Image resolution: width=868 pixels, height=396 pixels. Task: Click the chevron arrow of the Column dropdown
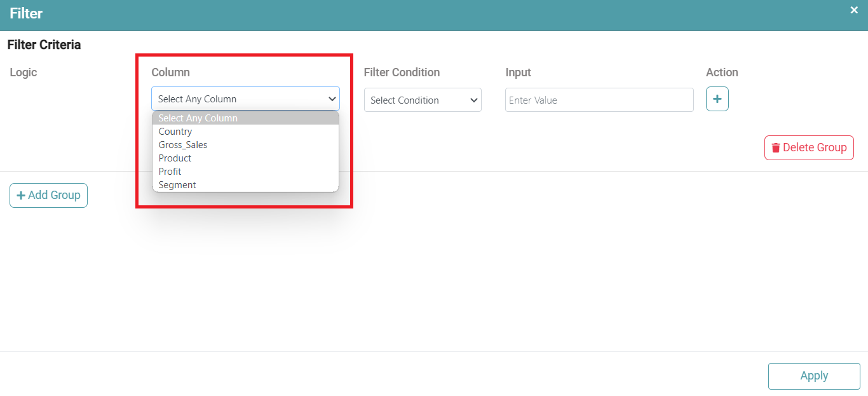point(332,99)
